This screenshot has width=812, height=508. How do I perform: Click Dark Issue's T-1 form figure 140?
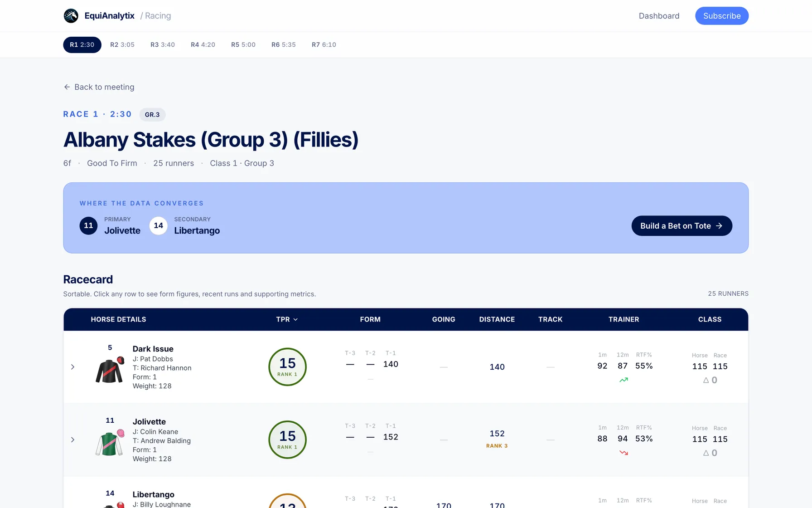click(391, 364)
